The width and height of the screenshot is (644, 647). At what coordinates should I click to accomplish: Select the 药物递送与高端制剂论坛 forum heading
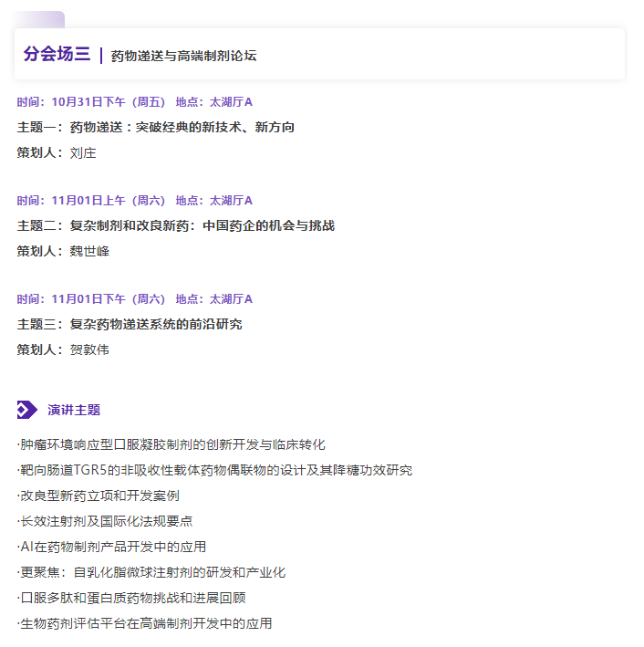[183, 56]
